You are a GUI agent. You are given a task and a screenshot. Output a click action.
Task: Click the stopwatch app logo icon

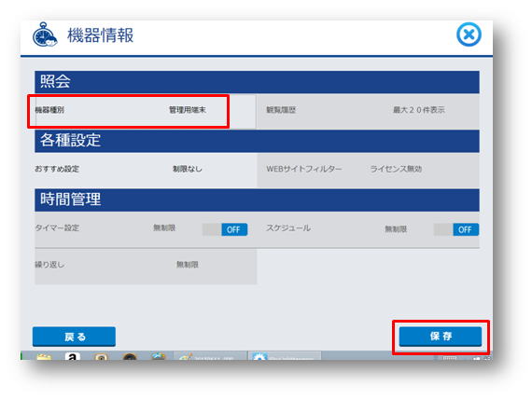click(x=45, y=34)
